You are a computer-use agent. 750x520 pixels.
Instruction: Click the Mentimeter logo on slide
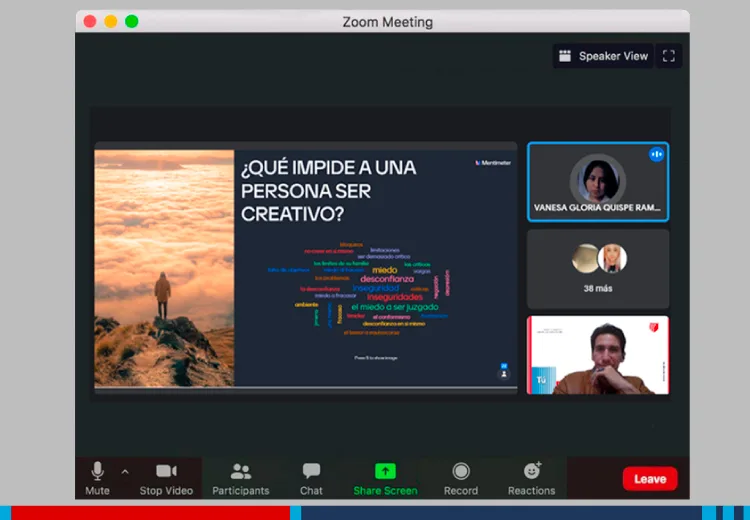coord(493,163)
